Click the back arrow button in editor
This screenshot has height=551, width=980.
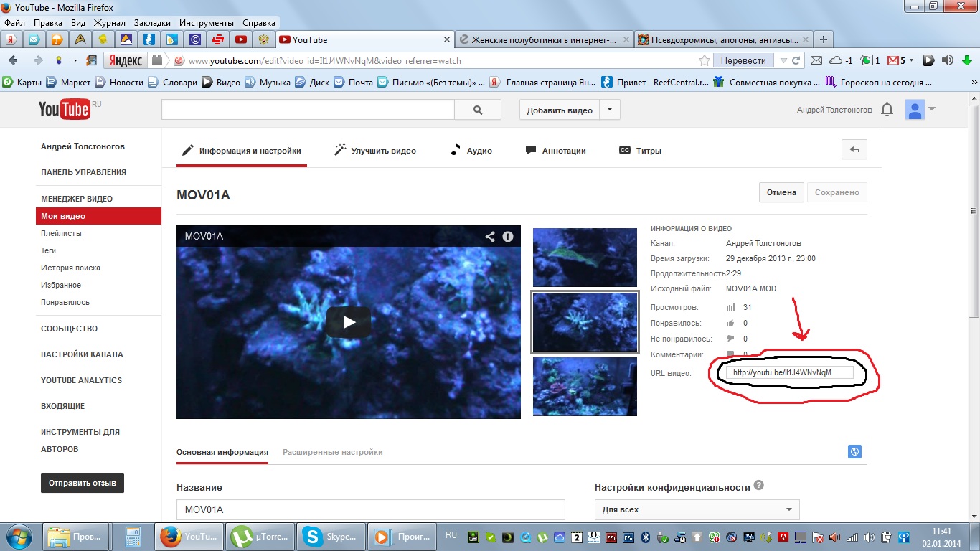coord(854,150)
